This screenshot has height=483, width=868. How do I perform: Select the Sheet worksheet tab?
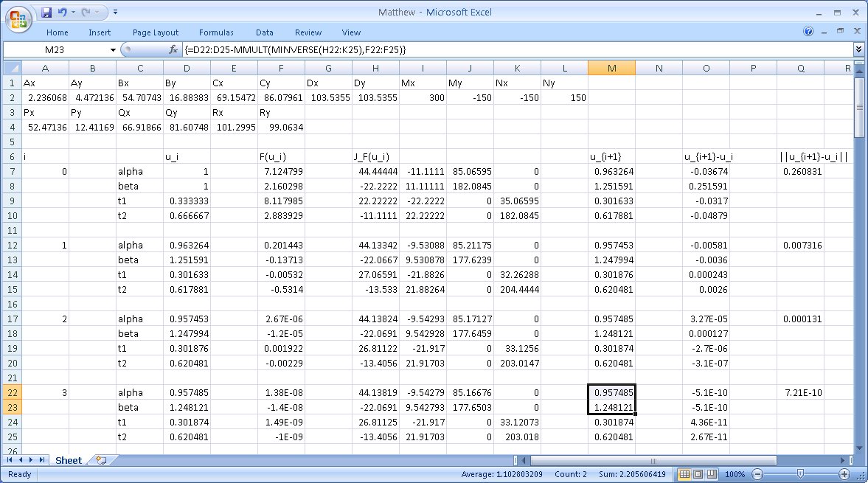pos(68,460)
